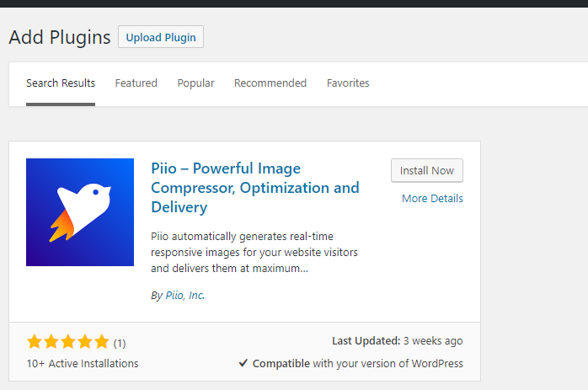The height and width of the screenshot is (390, 588).
Task: Click the Piio bird logo thumbnail
Action: pyautogui.click(x=80, y=212)
